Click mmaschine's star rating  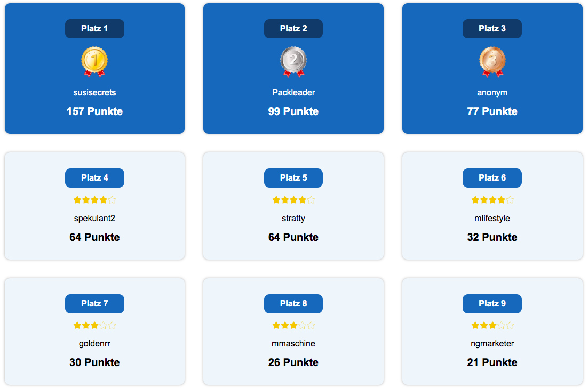pos(293,326)
